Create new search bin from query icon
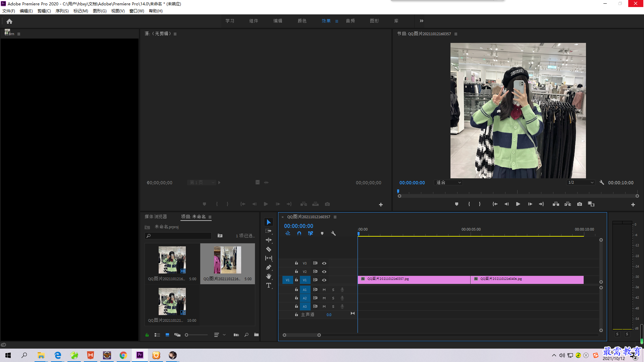The height and width of the screenshot is (362, 644). (220, 236)
